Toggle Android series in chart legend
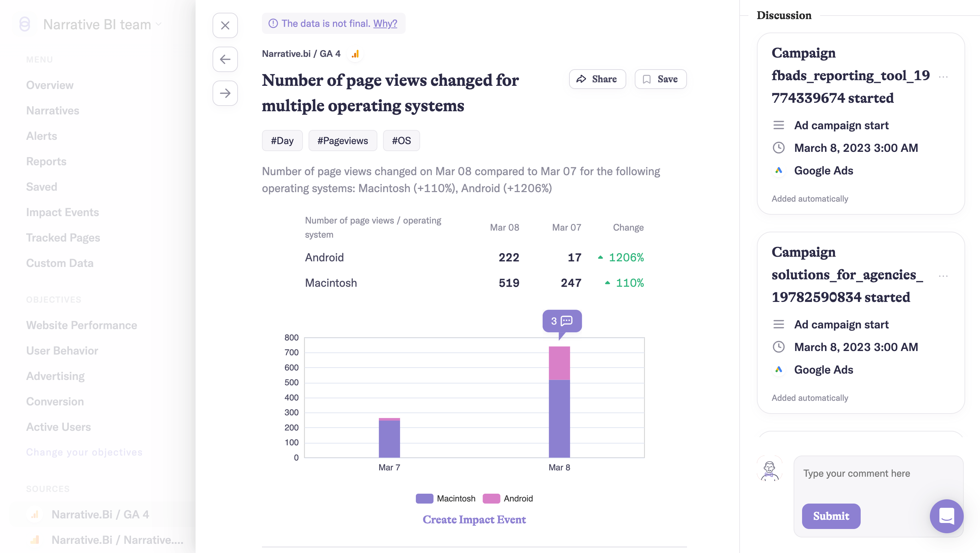 [x=508, y=499]
